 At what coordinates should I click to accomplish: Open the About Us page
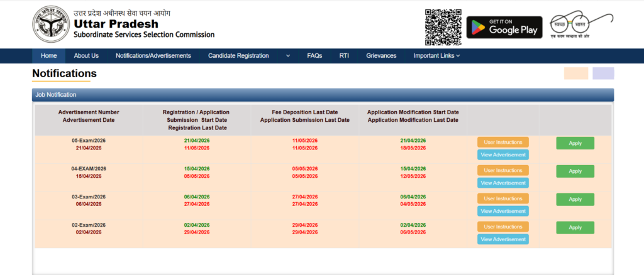[86, 56]
